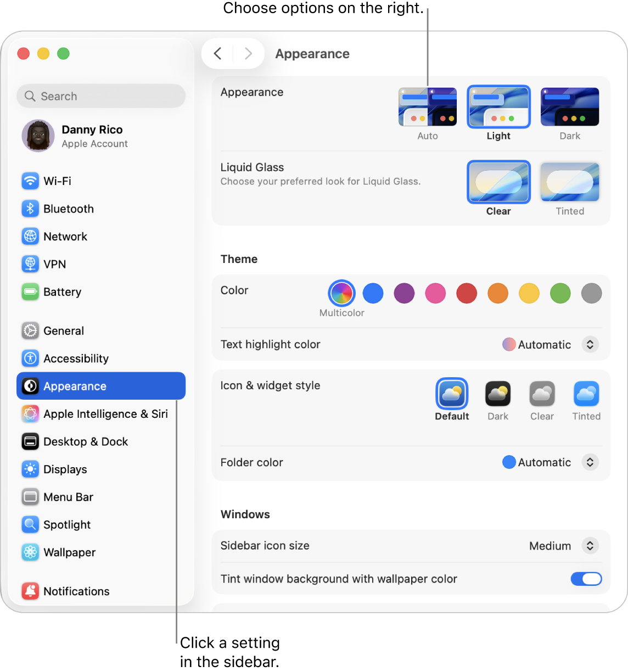
Task: Click the back navigation arrow
Action: point(217,53)
